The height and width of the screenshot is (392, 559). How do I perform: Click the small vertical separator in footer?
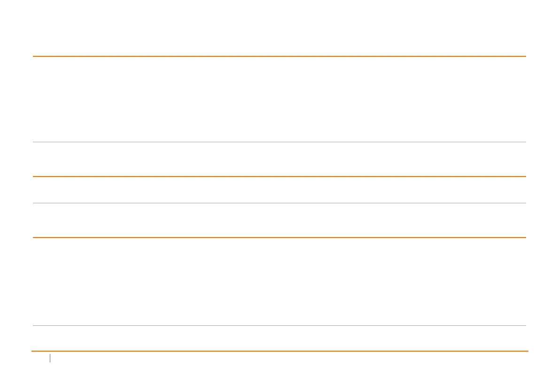point(50,359)
